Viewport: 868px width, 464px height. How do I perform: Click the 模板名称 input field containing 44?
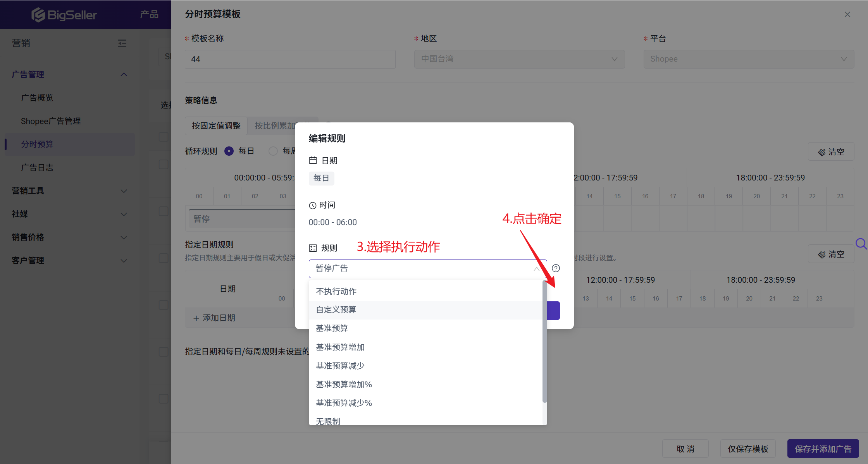click(x=290, y=59)
